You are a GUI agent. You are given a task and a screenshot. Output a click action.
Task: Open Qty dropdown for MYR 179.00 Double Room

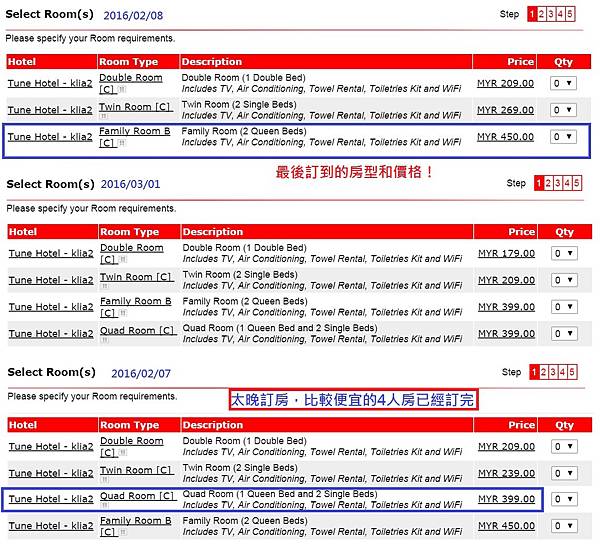(564, 253)
